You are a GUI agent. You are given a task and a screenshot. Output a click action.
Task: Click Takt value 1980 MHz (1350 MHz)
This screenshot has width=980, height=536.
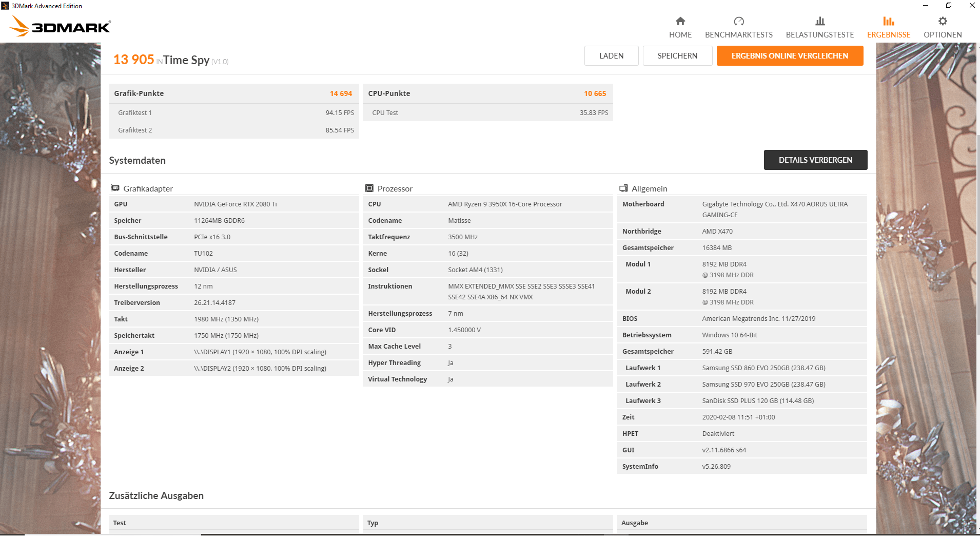(226, 319)
